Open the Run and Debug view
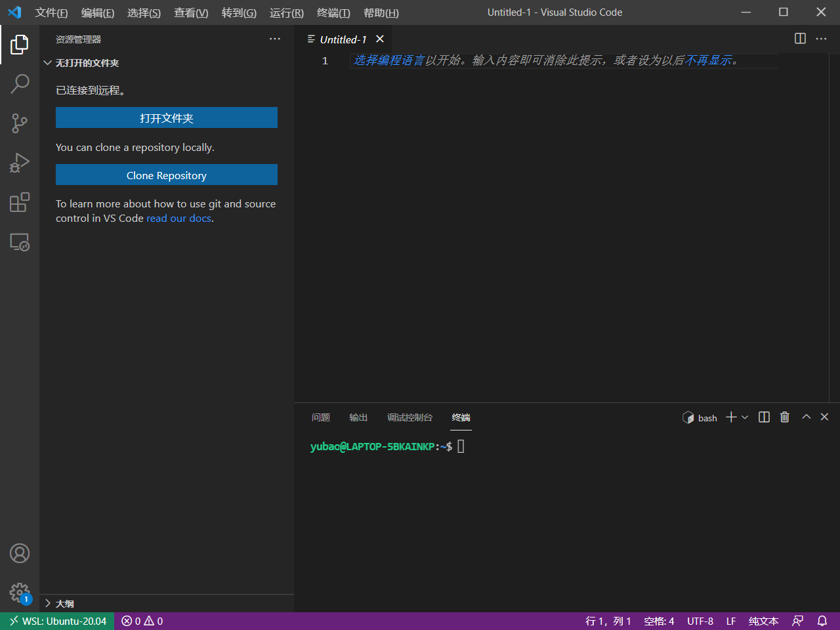 tap(20, 163)
